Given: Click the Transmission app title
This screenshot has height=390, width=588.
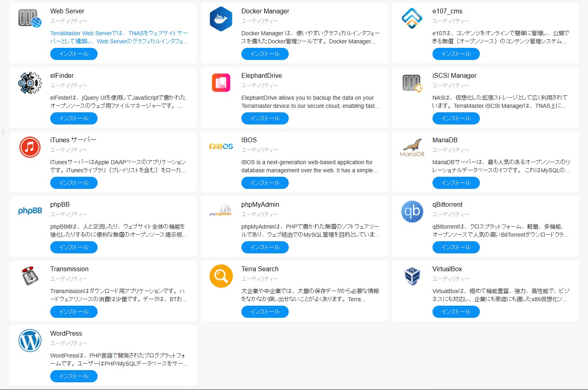Looking at the screenshot, I should pyautogui.click(x=69, y=269).
